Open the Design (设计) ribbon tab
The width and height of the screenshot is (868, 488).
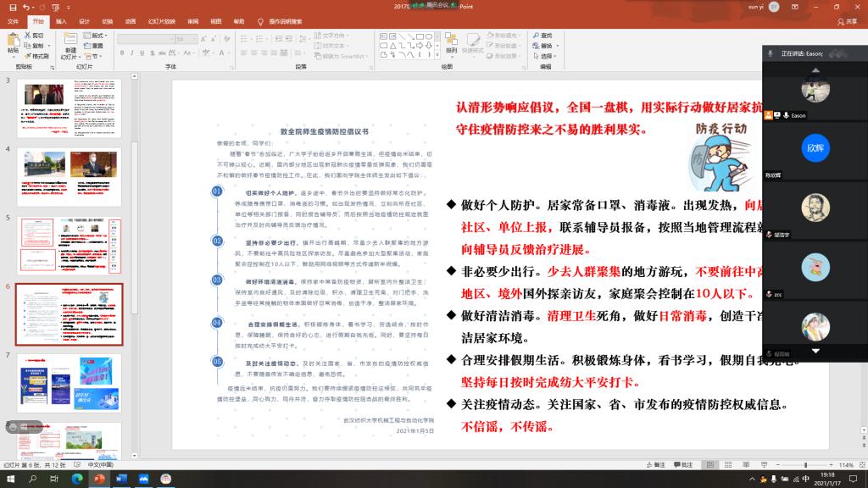pos(84,21)
